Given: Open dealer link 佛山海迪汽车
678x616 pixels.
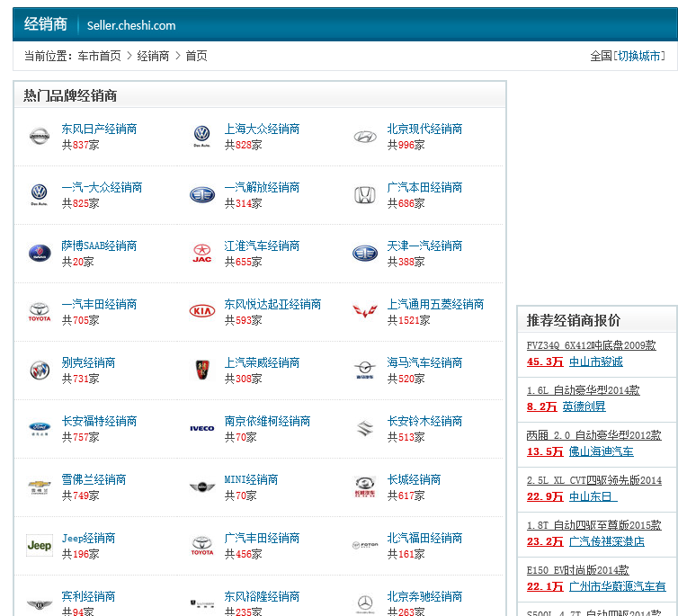Looking at the screenshot, I should click(x=601, y=451).
